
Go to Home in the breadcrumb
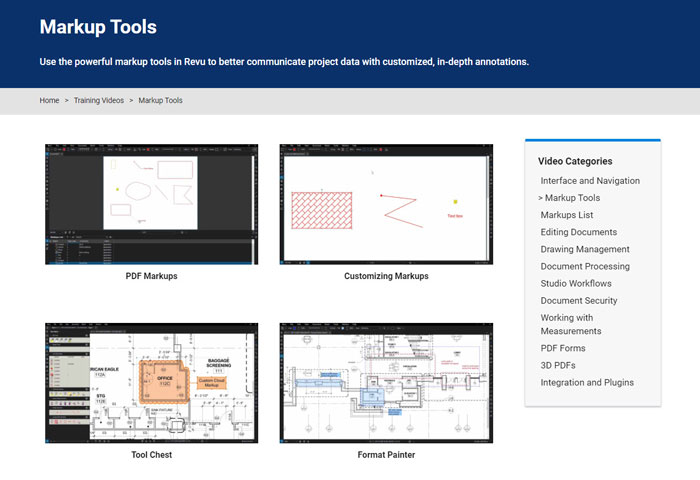49,101
